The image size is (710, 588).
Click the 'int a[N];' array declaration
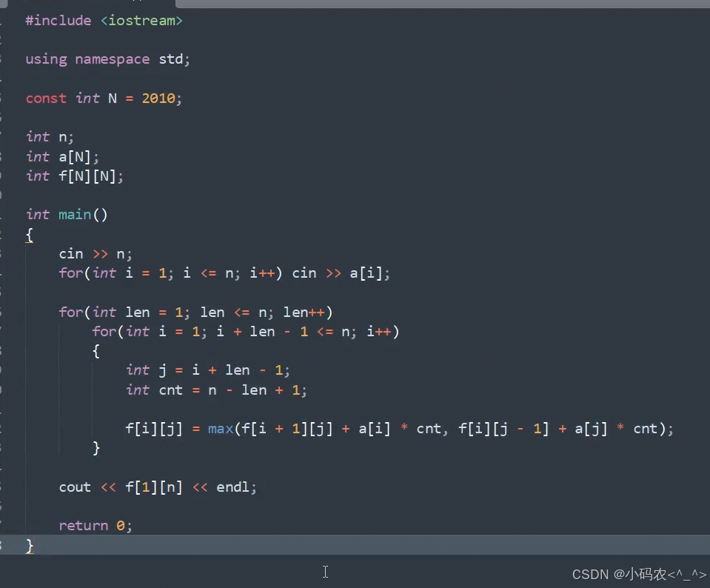(62, 157)
